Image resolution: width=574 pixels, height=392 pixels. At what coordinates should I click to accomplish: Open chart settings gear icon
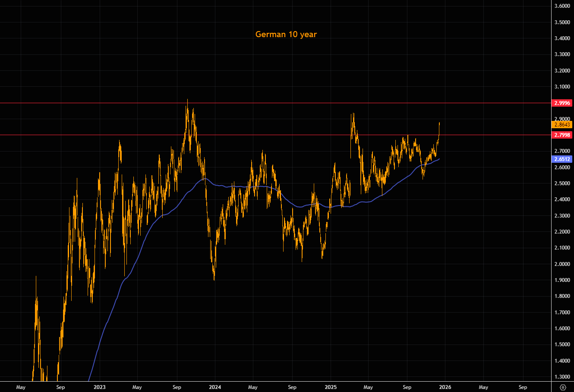click(x=562, y=387)
